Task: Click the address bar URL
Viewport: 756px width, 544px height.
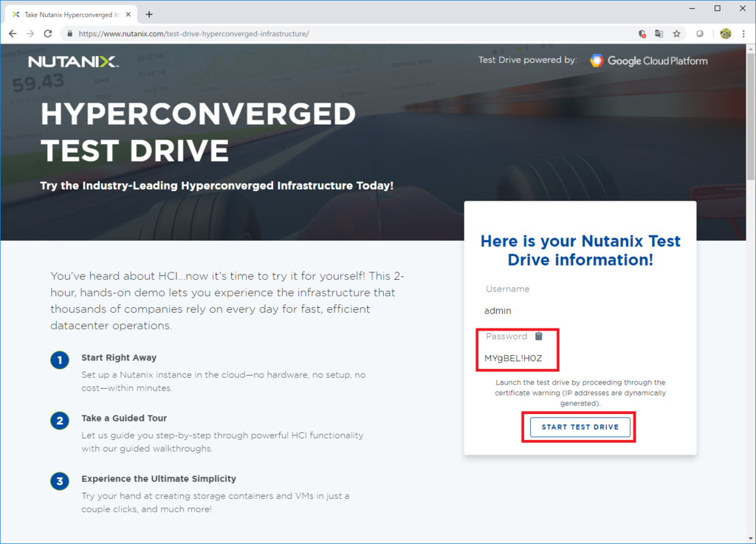Action: (193, 34)
